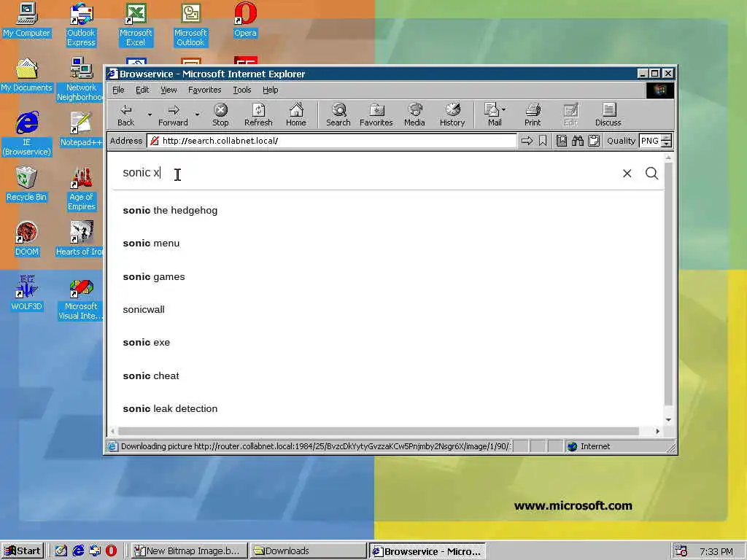Screen dimensions: 747x560
Task: Open Forward button history dropdown arrow
Action: [x=197, y=114]
